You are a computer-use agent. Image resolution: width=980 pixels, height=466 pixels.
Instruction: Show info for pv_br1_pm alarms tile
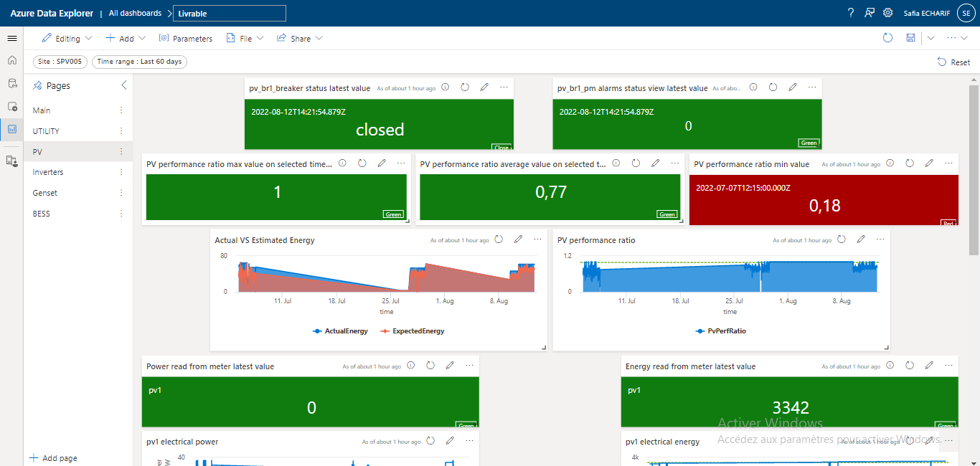(753, 87)
